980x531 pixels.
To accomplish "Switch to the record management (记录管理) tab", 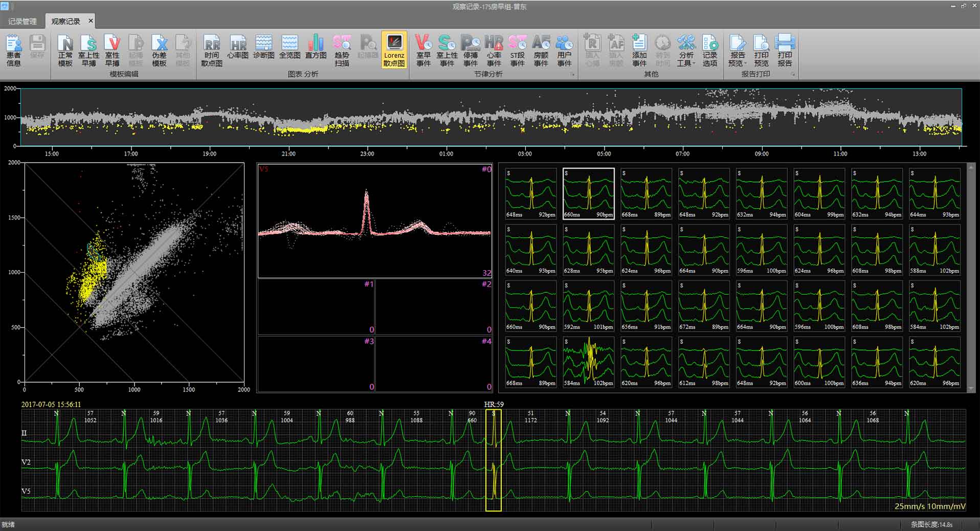I will (x=23, y=21).
